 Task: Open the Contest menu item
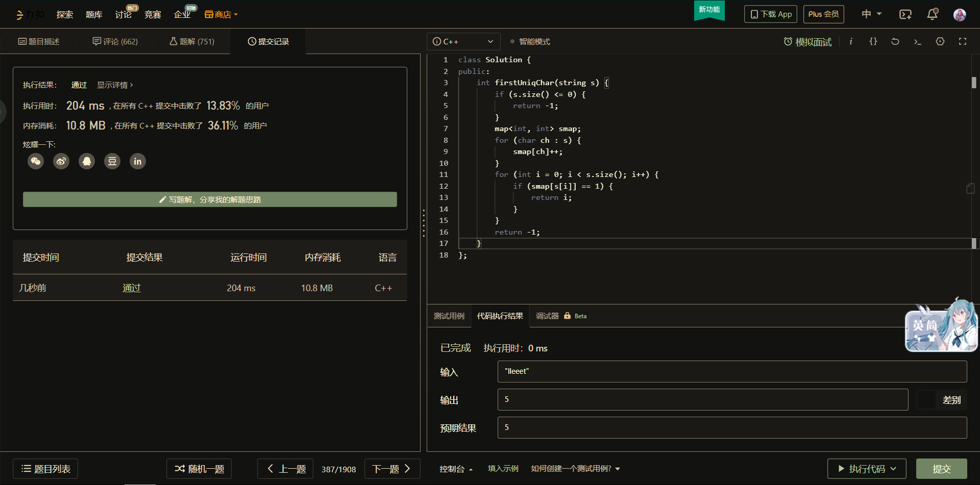[153, 14]
